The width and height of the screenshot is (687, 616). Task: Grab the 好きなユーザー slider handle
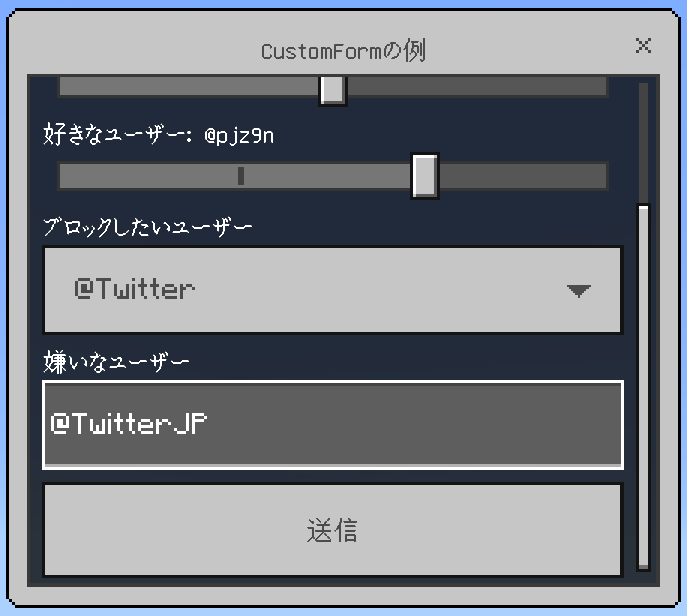425,176
